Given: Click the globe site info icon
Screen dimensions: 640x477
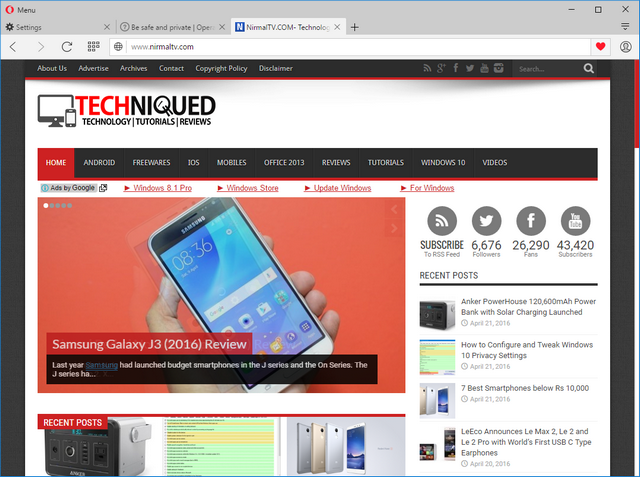Looking at the screenshot, I should (x=118, y=47).
